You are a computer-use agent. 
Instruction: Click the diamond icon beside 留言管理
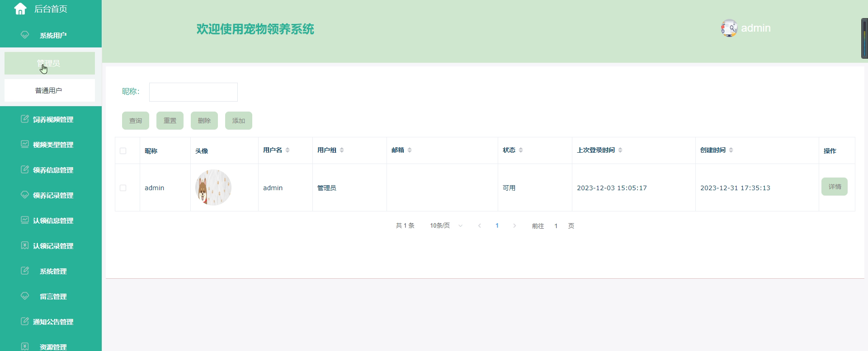(x=25, y=296)
